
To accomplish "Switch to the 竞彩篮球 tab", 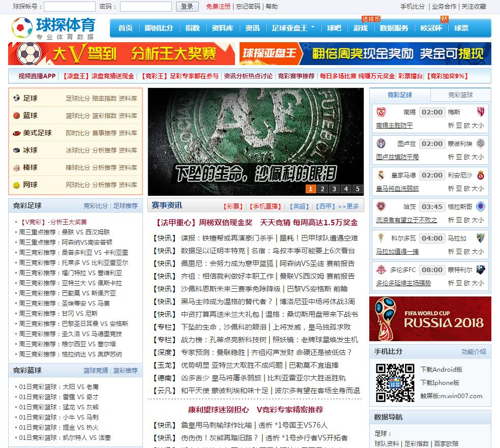I will [x=460, y=95].
